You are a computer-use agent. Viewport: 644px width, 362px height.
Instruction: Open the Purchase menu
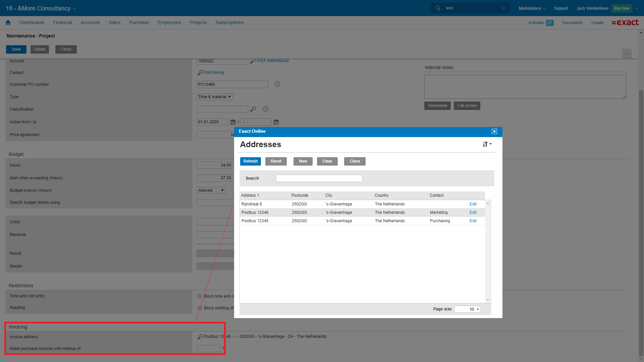click(x=139, y=22)
